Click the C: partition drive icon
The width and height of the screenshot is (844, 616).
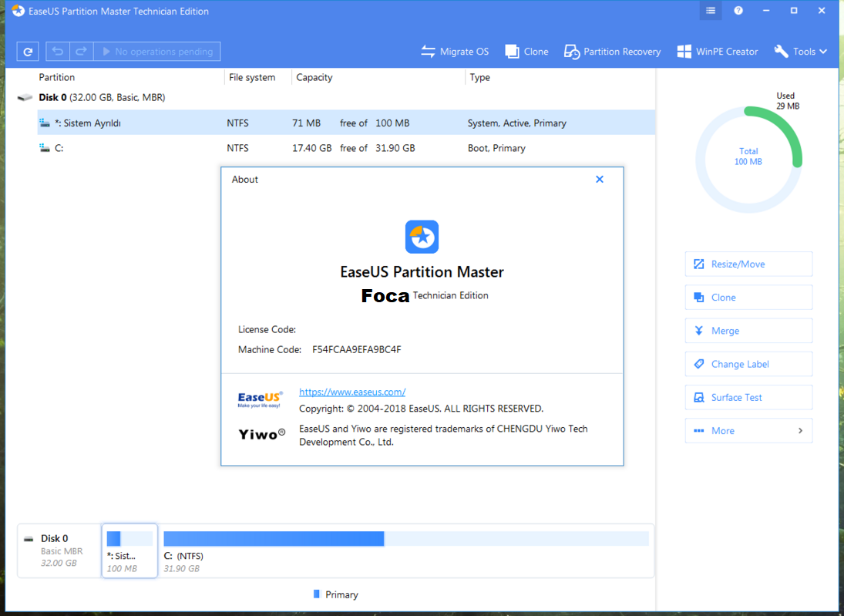45,147
